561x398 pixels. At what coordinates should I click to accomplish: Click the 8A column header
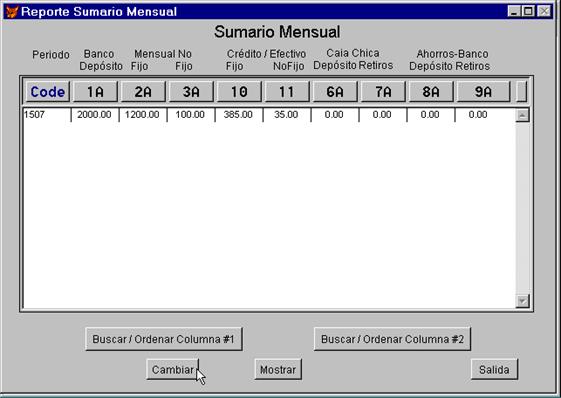coord(431,92)
